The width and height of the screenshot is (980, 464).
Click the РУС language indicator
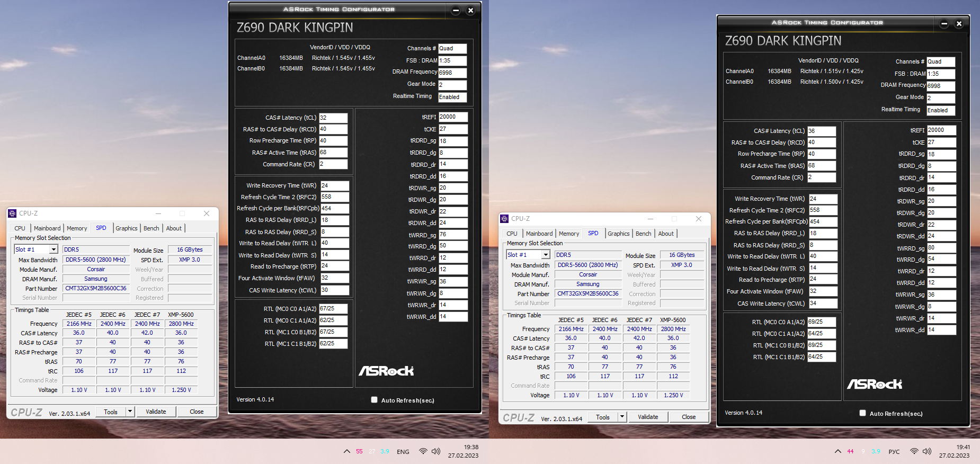point(894,452)
